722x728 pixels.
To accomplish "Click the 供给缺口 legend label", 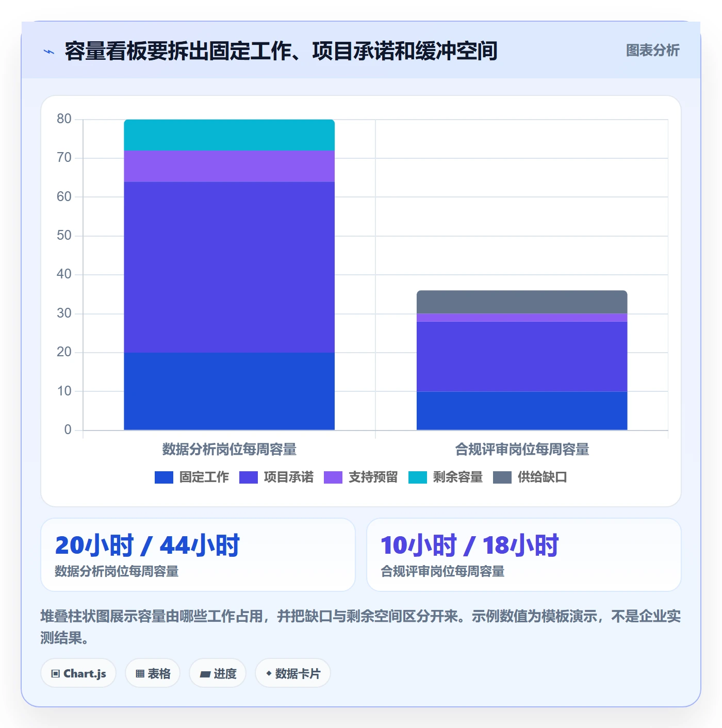I will (x=542, y=477).
